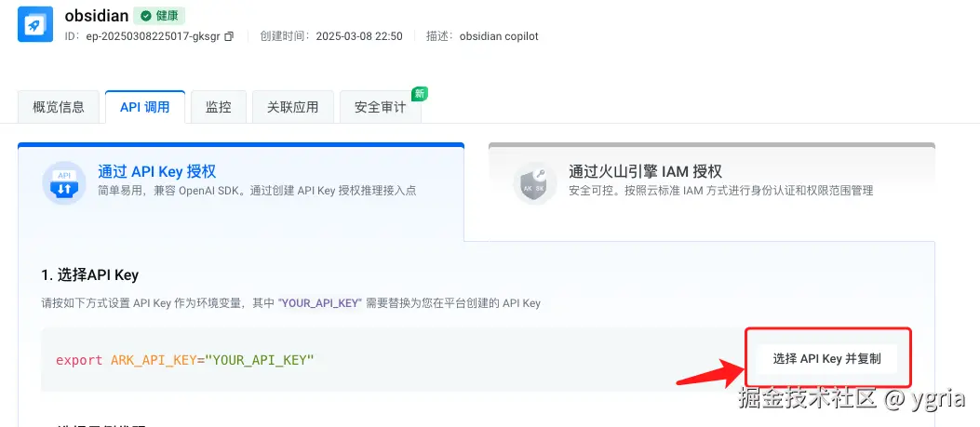Click the 创建时间 value 2025-03-08 22:50
Screen dimensions: 980x427
click(x=359, y=36)
